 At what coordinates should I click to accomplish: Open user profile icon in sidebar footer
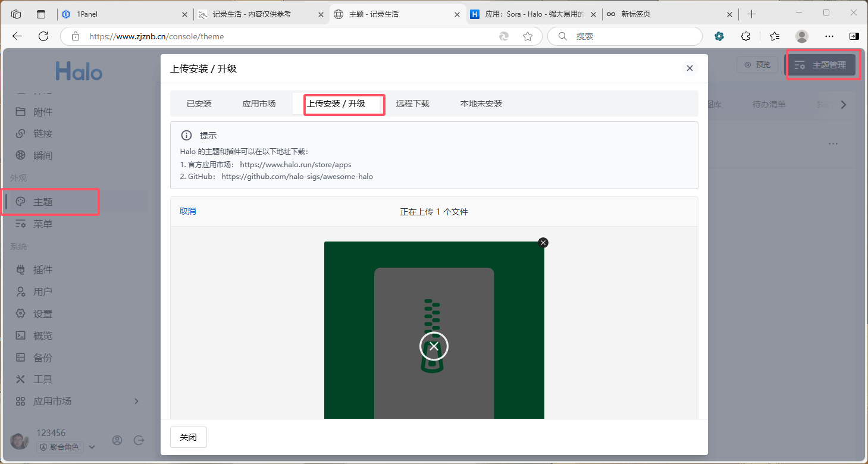point(117,440)
